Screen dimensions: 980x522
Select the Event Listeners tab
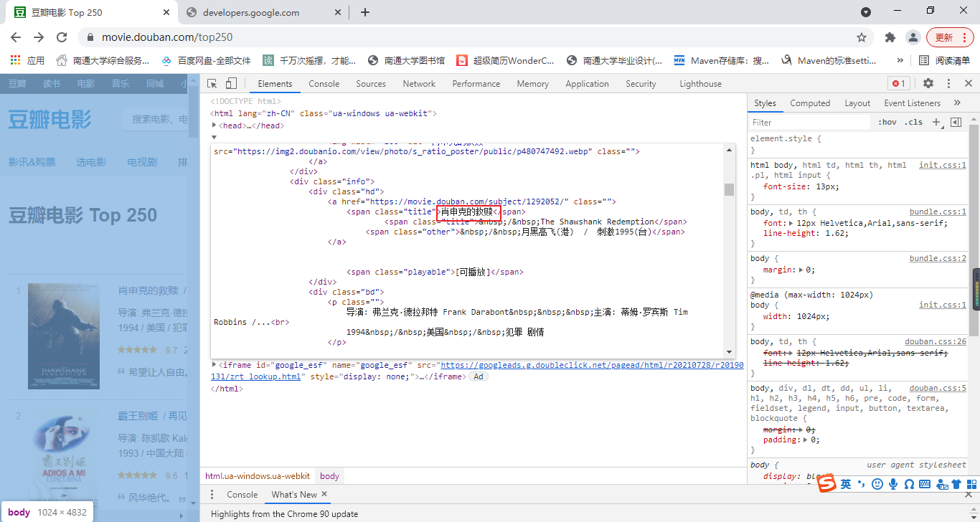click(913, 103)
